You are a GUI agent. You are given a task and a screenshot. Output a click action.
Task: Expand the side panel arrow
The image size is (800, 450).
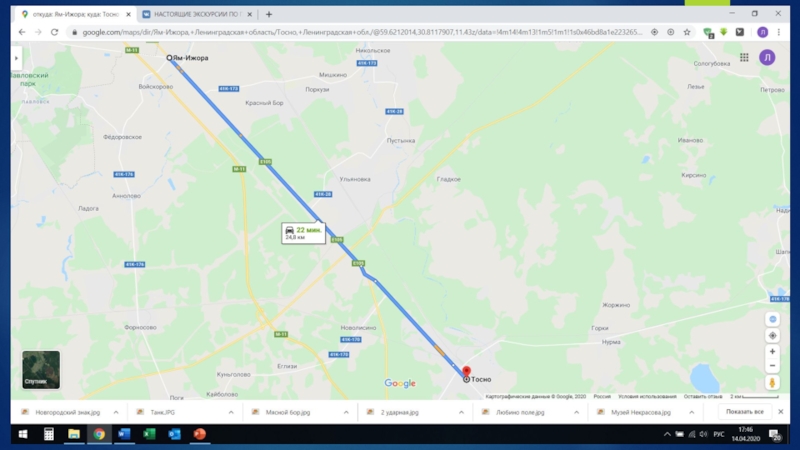pyautogui.click(x=16, y=58)
